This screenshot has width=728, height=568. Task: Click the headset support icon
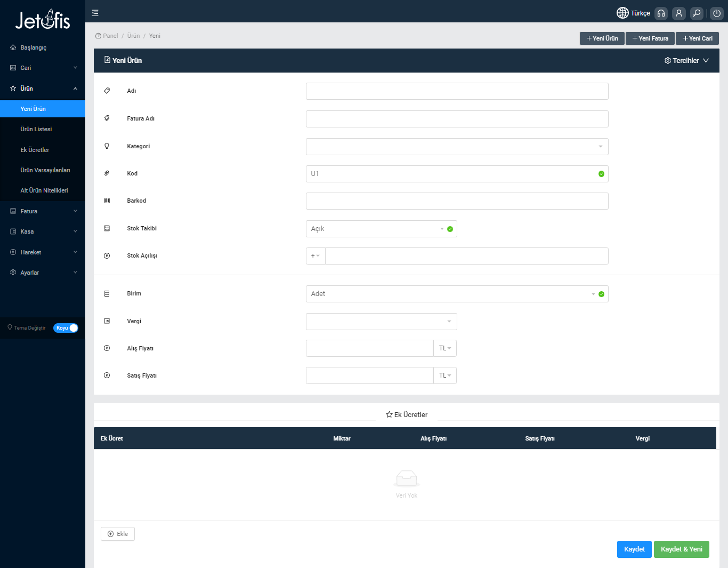point(661,13)
